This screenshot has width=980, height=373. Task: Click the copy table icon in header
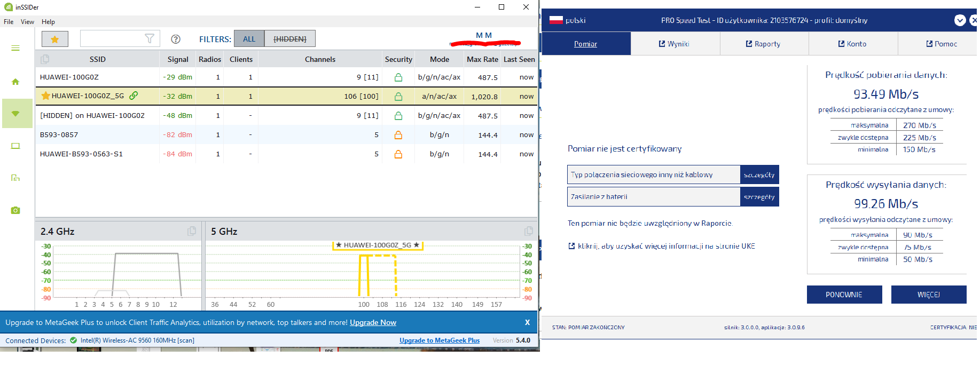point(45,59)
